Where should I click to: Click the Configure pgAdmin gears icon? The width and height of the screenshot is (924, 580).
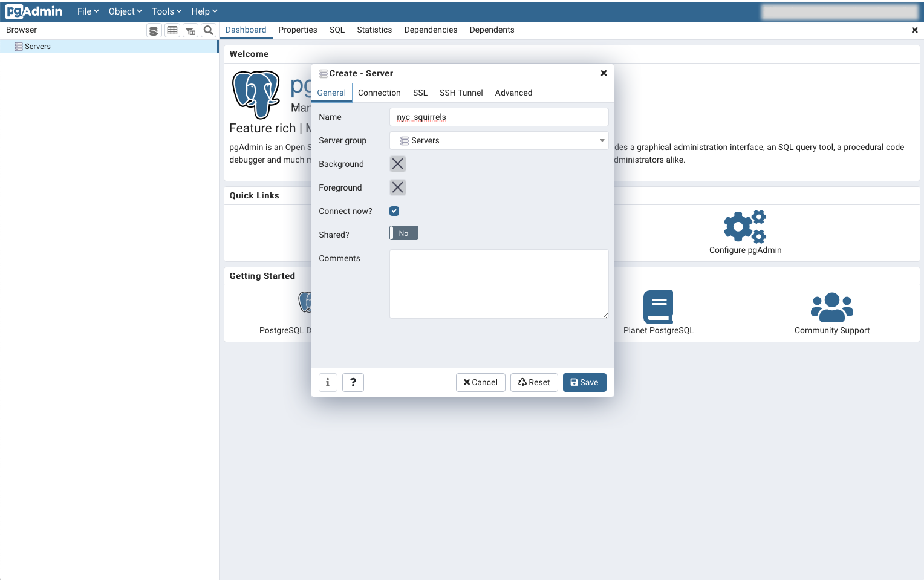pyautogui.click(x=745, y=227)
